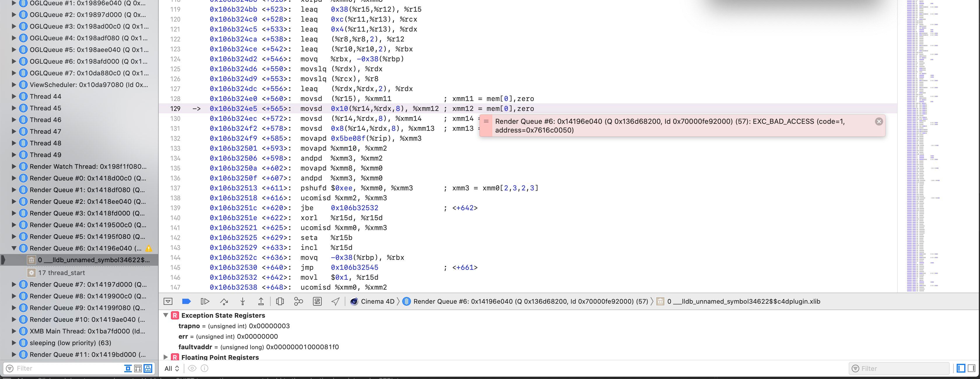Open the Environment Overrides icon
Viewport: 980px width, 379px height.
(317, 301)
